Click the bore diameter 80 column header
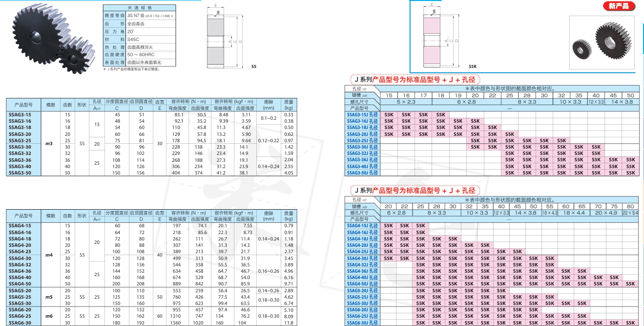This screenshot has height=326, width=644. pyautogui.click(x=630, y=207)
